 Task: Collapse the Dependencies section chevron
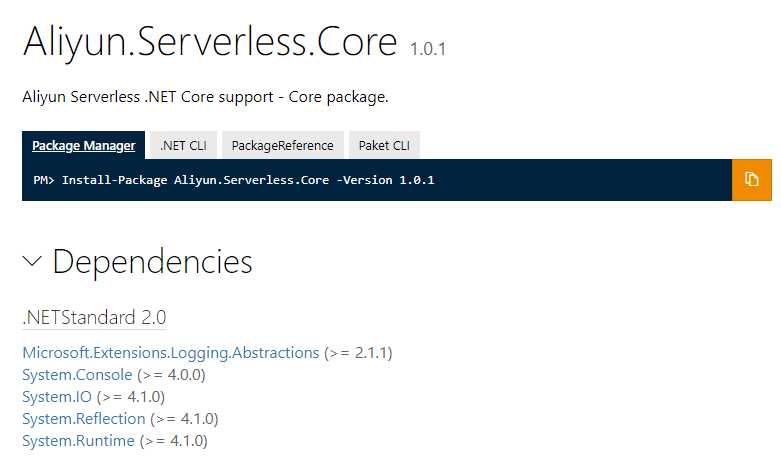pyautogui.click(x=32, y=262)
